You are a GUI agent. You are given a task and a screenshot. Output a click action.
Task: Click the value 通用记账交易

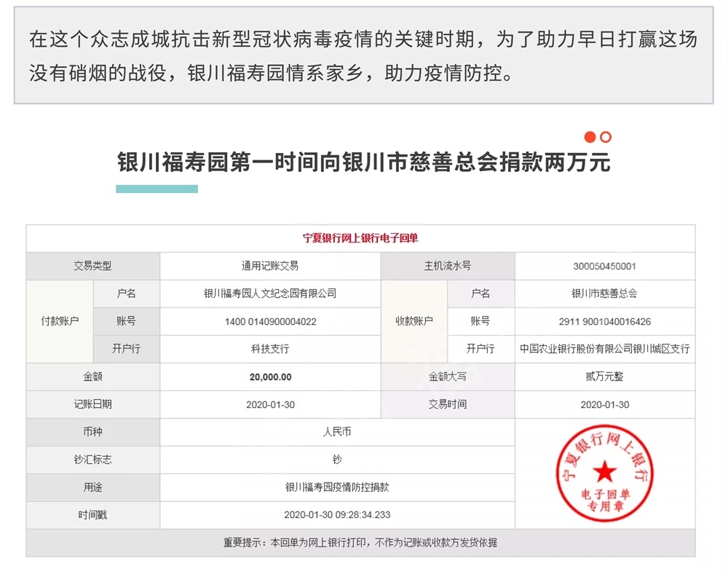pyautogui.click(x=270, y=266)
